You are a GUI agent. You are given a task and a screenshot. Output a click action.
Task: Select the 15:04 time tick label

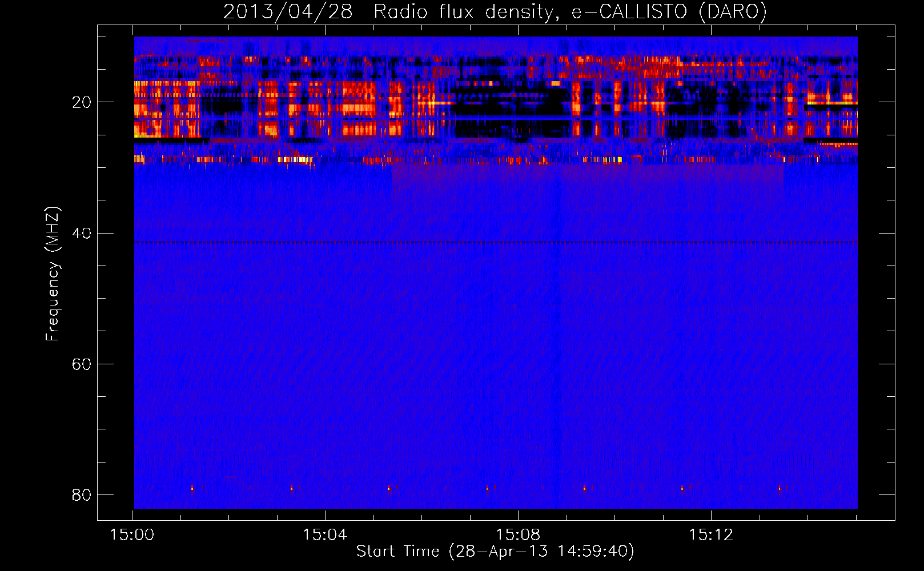click(x=325, y=535)
